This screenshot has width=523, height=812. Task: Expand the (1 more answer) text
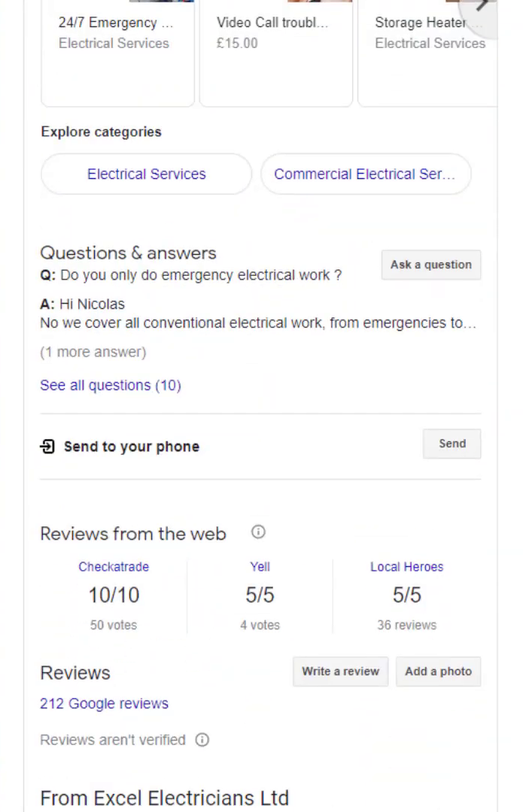[x=93, y=352]
